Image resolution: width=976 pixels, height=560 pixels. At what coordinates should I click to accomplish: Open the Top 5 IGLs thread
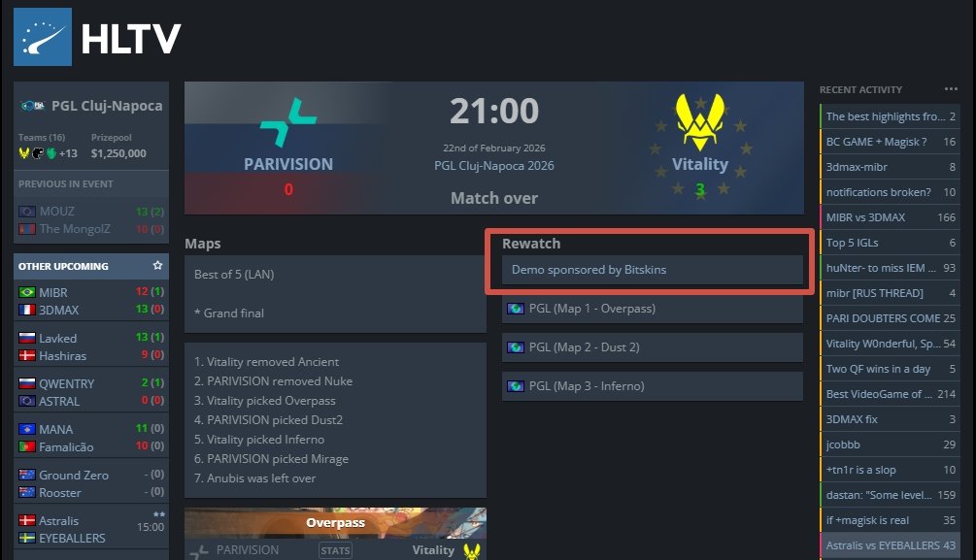point(891,243)
